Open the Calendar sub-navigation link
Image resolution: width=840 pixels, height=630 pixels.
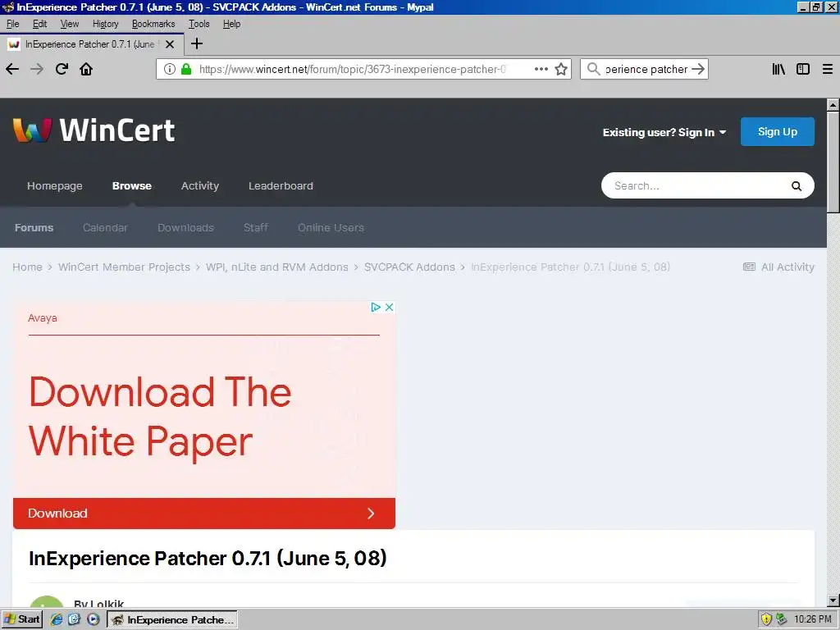coord(105,228)
